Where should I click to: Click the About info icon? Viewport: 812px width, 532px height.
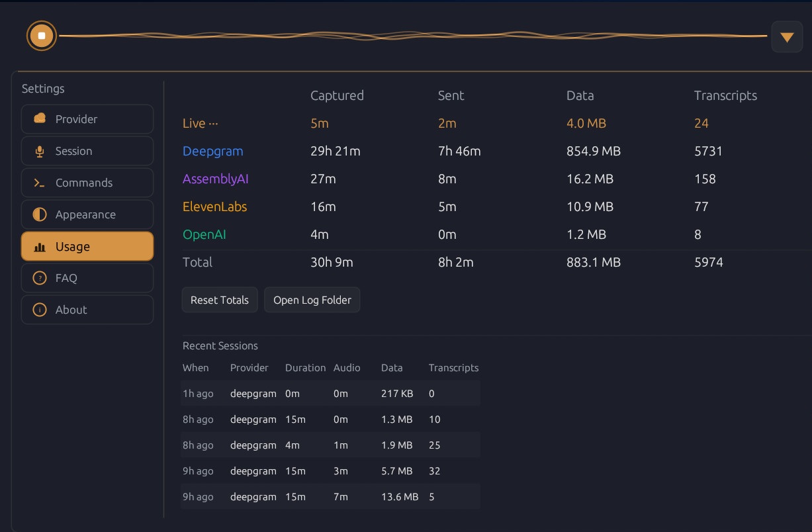(x=40, y=310)
